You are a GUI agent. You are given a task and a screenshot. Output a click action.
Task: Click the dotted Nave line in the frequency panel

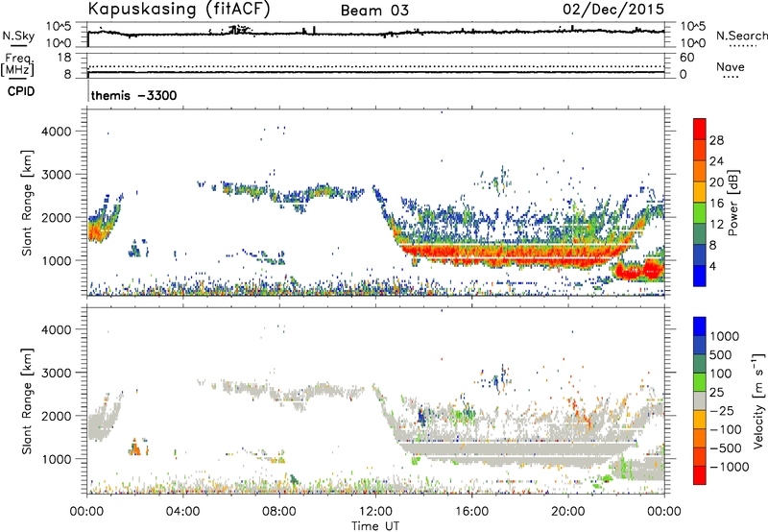[376, 66]
